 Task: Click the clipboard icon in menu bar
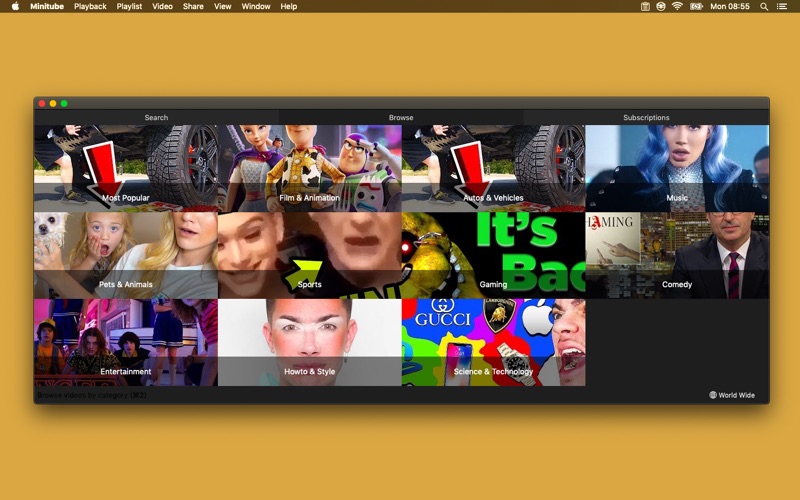645,6
